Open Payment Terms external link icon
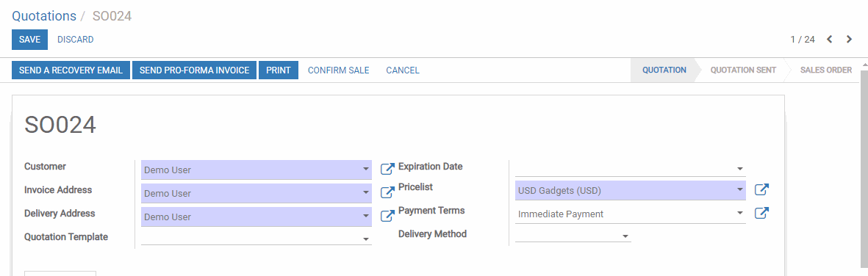 tap(762, 213)
